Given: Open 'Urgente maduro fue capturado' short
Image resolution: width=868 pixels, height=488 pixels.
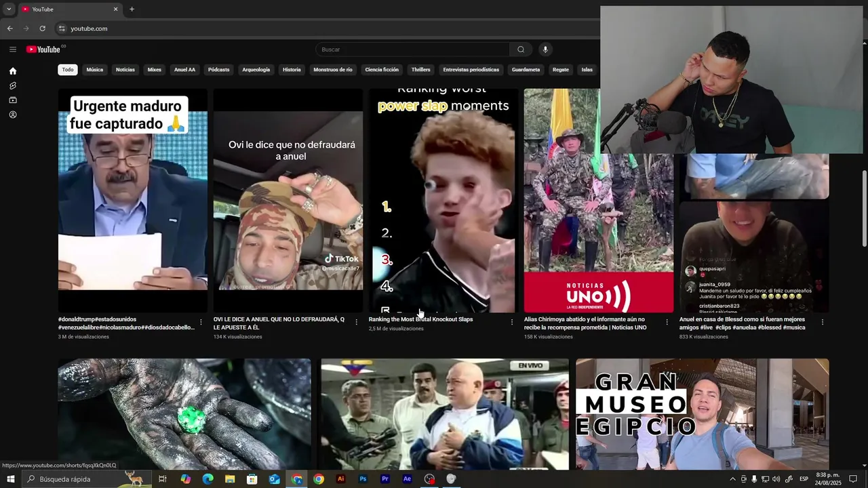Looking at the screenshot, I should pyautogui.click(x=133, y=201).
